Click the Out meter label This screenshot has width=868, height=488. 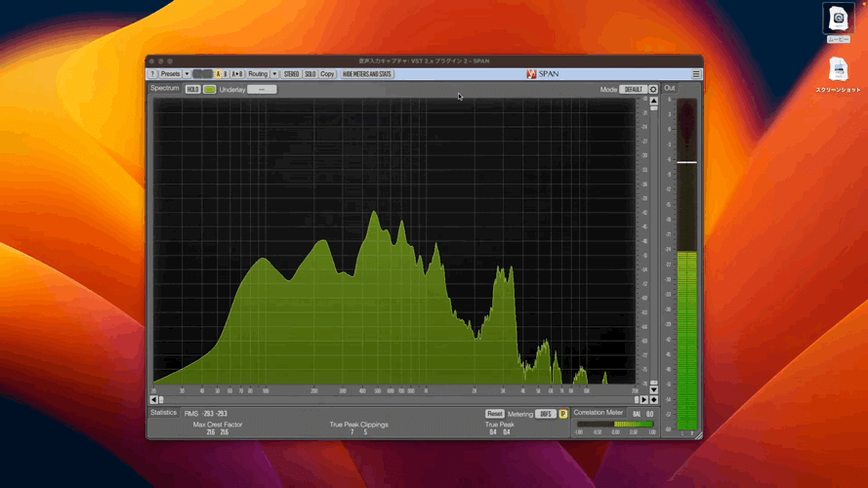[669, 88]
